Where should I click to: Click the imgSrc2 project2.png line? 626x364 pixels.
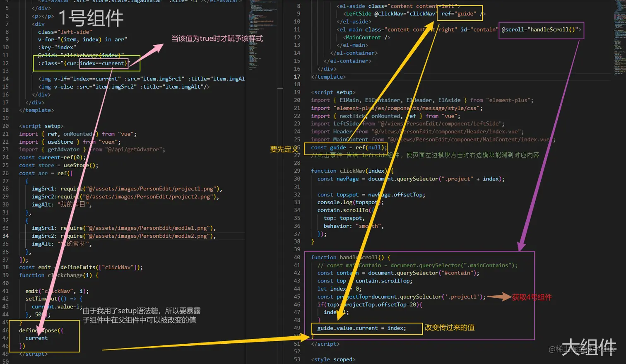click(x=125, y=197)
